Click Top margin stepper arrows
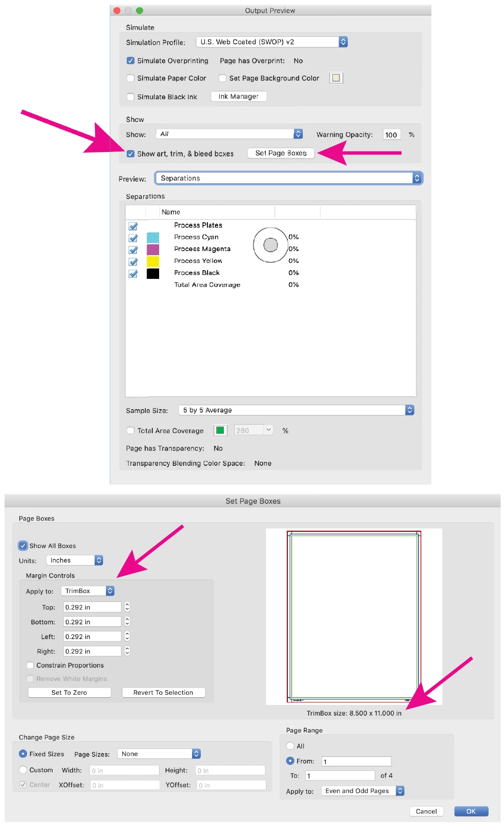Viewport: 504px width, 825px height. [127, 607]
